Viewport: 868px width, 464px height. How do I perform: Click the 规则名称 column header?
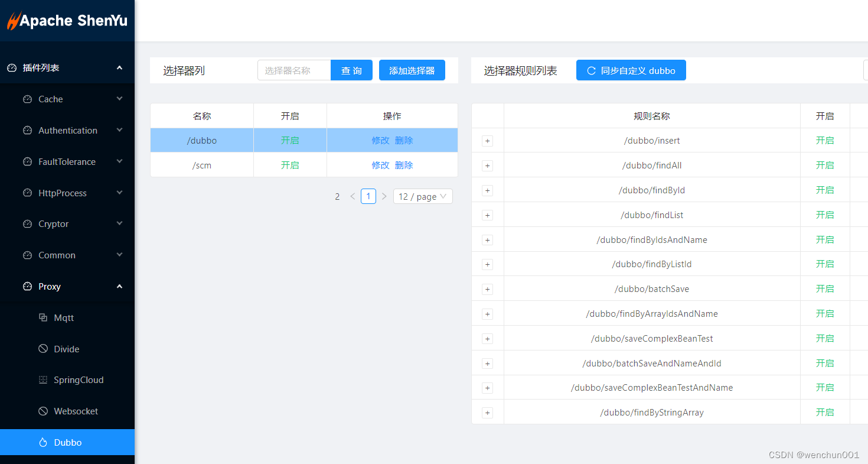click(x=652, y=116)
